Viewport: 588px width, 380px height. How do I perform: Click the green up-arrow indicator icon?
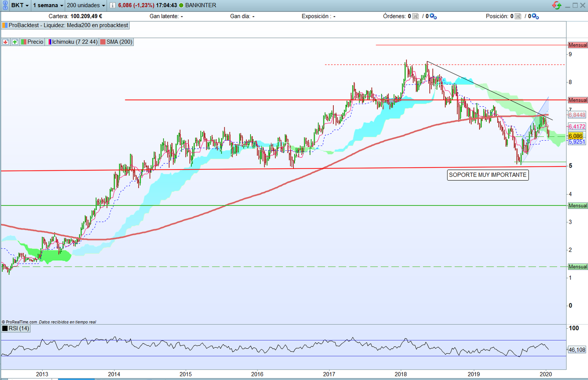(15, 42)
